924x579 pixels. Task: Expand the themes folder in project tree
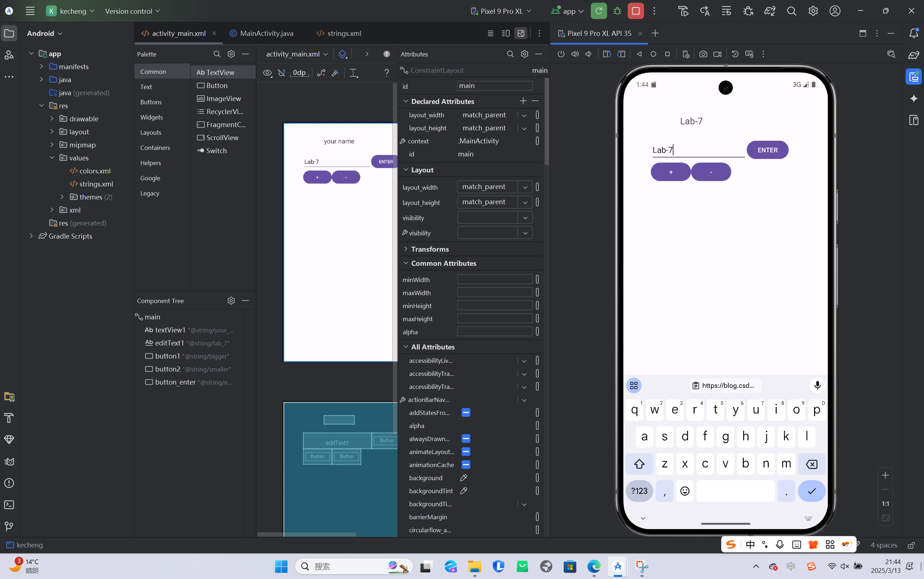pos(62,197)
